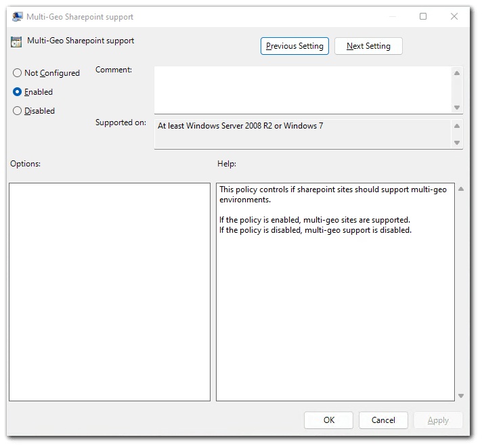The height and width of the screenshot is (448, 482).
Task: Click the policy setting icon beside the heading
Action: pos(17,41)
